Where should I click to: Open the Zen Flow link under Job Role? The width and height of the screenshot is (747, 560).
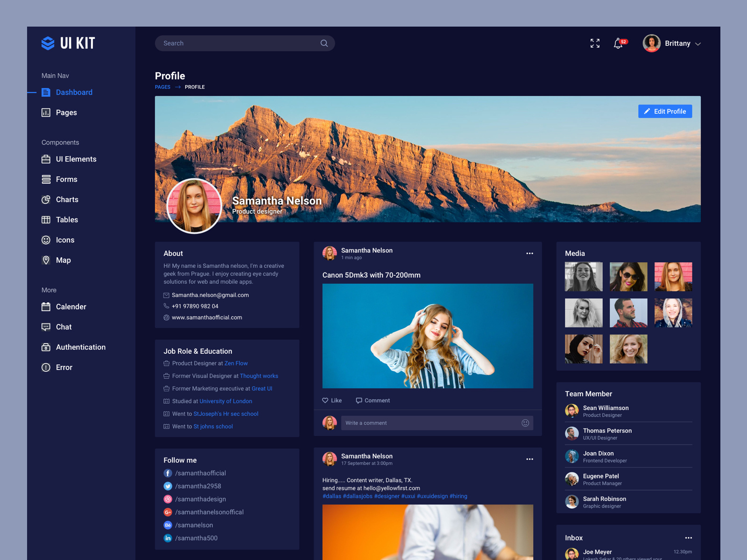236,363
